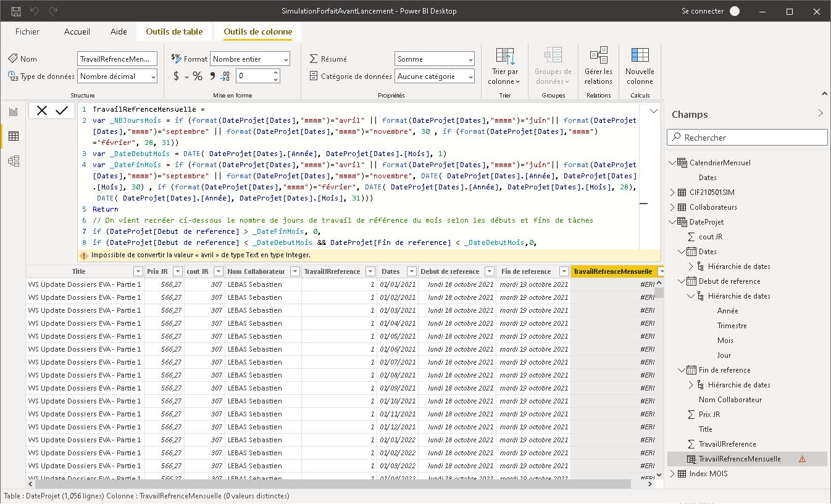Expand the formula bar chevron

(653, 111)
